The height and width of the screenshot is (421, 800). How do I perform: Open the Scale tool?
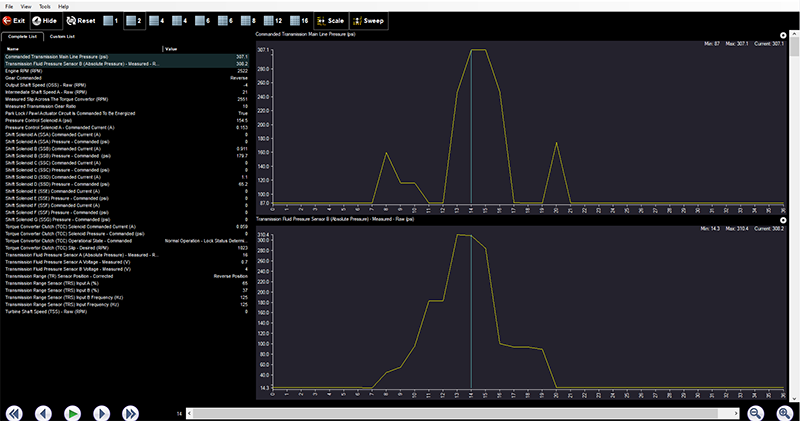point(331,20)
